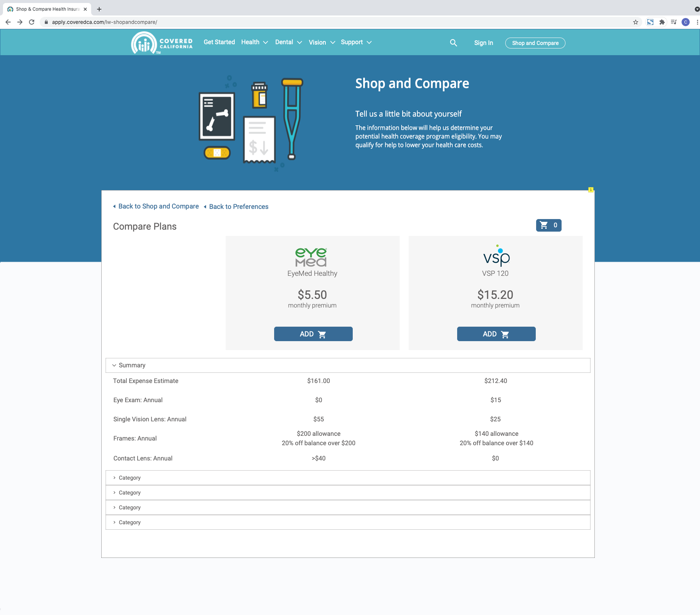Open the search magnifier icon
Image resolution: width=700 pixels, height=615 pixels.
(453, 42)
